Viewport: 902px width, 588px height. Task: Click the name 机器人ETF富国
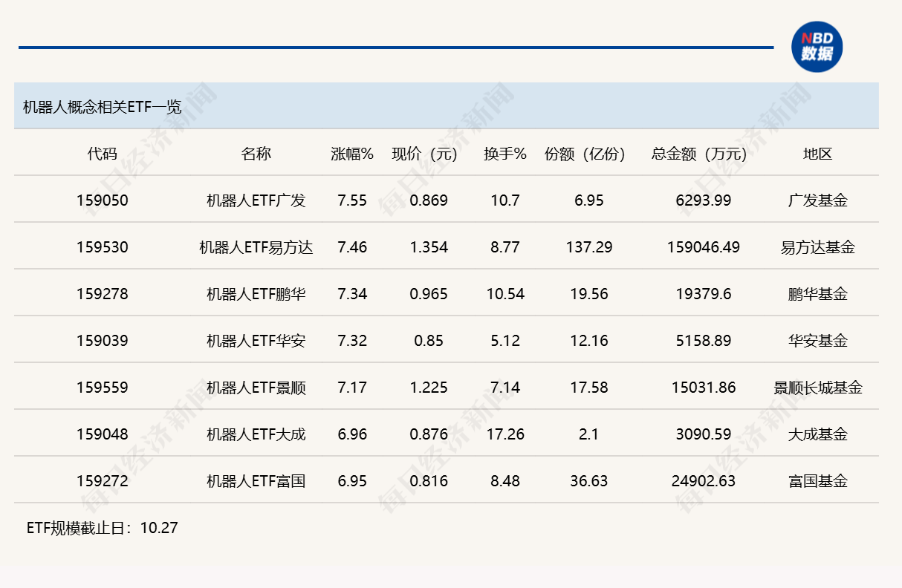(x=256, y=481)
